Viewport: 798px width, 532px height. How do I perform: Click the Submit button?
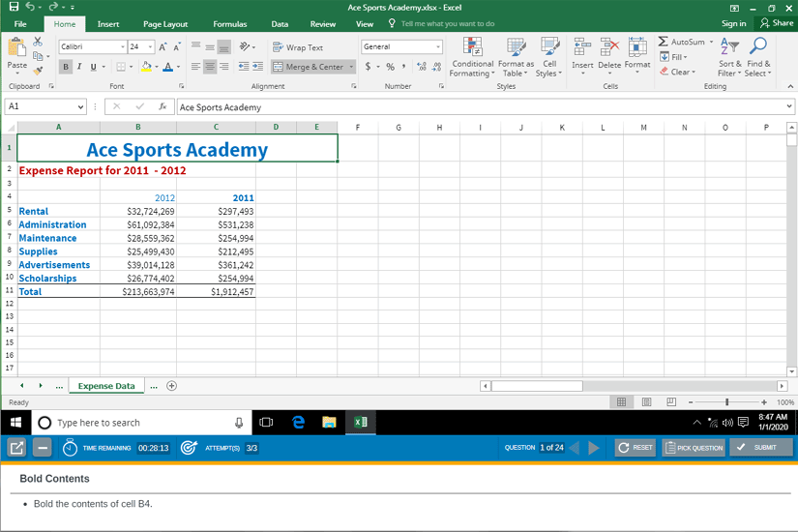point(757,448)
